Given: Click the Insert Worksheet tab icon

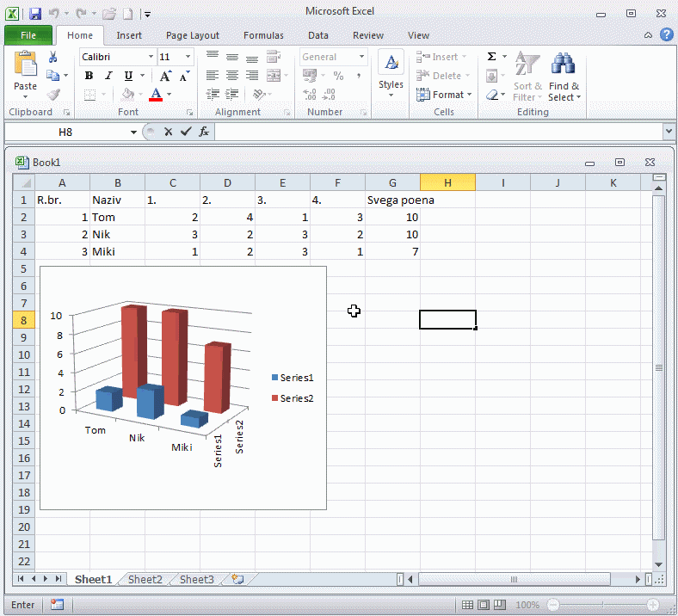Looking at the screenshot, I should 237,580.
